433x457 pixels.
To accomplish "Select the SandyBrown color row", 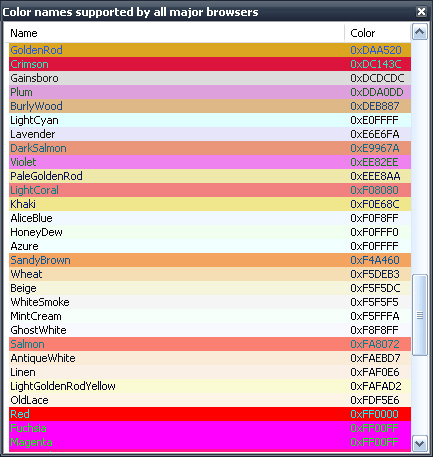I will pyautogui.click(x=210, y=260).
